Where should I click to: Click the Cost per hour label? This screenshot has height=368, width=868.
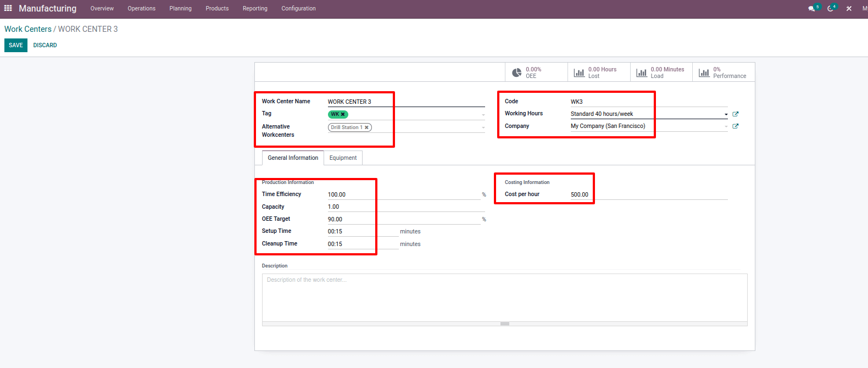pyautogui.click(x=522, y=194)
